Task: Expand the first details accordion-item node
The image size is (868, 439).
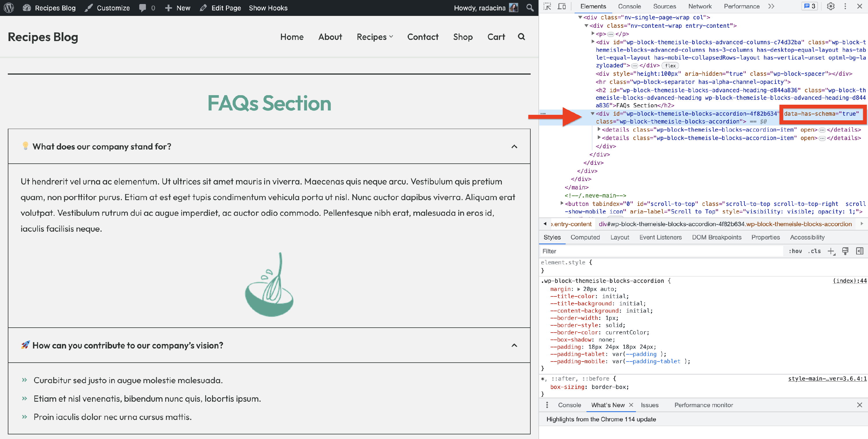Action: pos(599,129)
